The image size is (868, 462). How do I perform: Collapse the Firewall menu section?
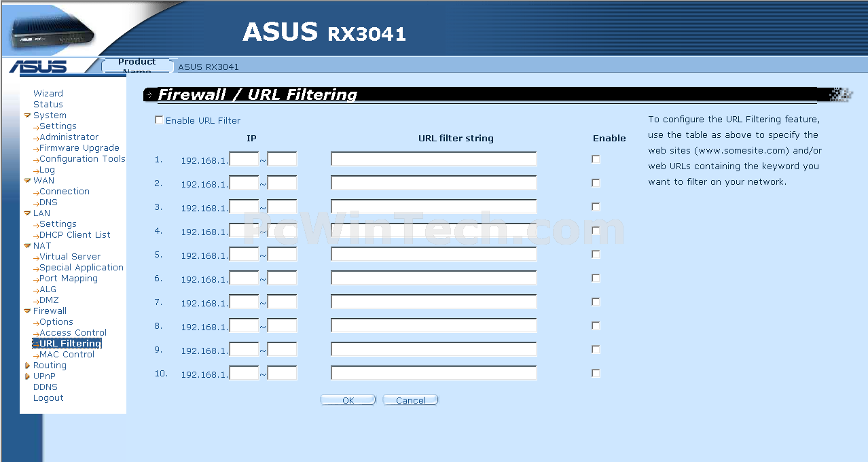pos(27,311)
